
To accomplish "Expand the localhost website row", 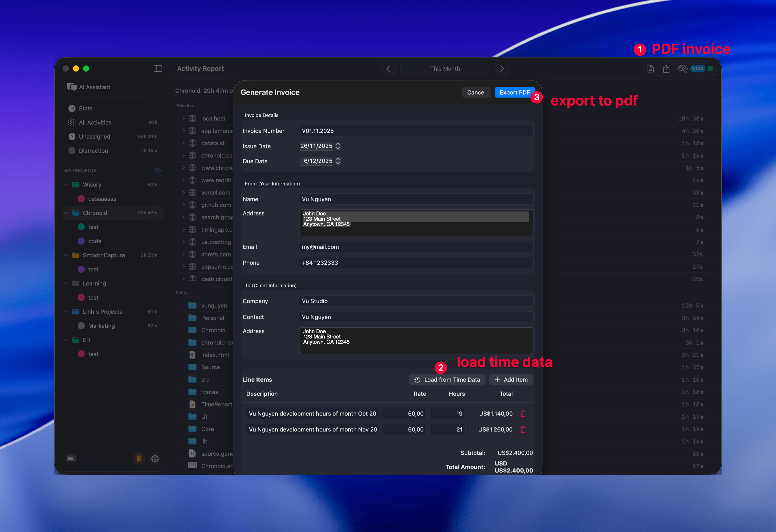I will coord(183,118).
